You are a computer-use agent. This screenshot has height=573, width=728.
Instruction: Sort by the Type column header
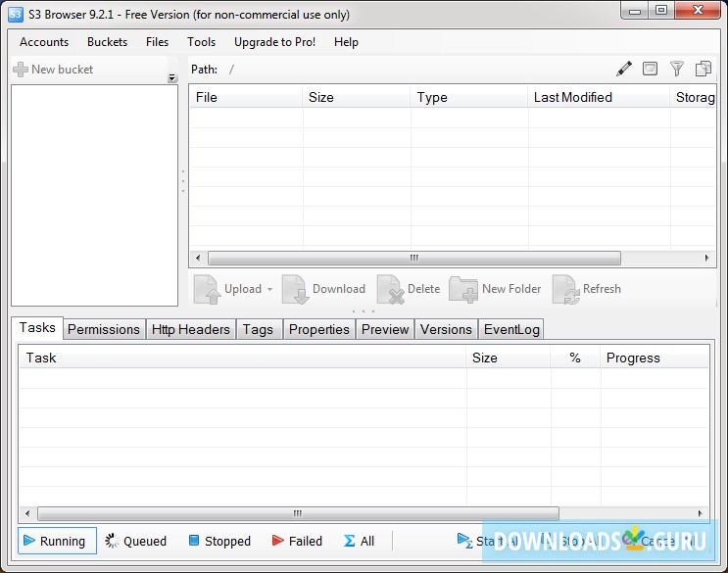pos(469,97)
